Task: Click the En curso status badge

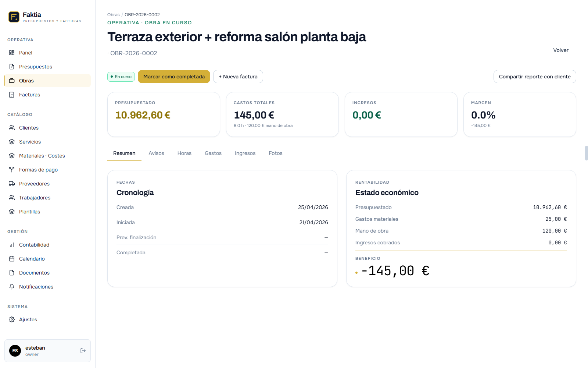Action: pyautogui.click(x=121, y=77)
